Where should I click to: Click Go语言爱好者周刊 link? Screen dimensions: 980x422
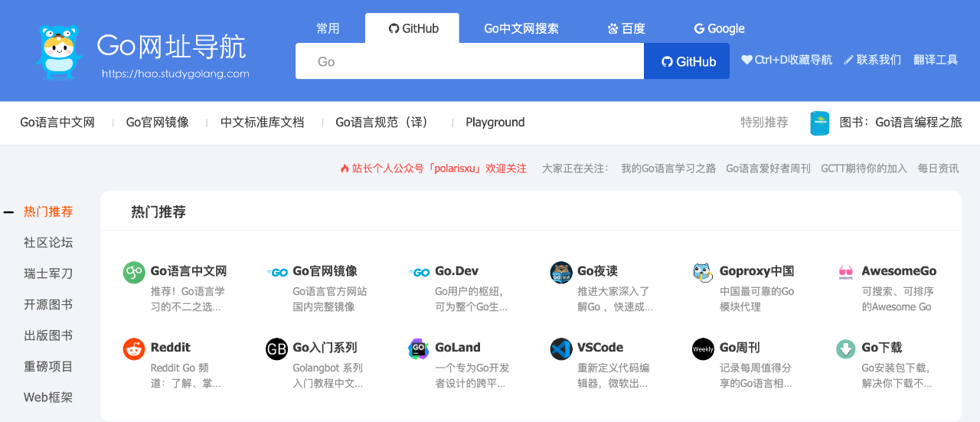tap(768, 168)
